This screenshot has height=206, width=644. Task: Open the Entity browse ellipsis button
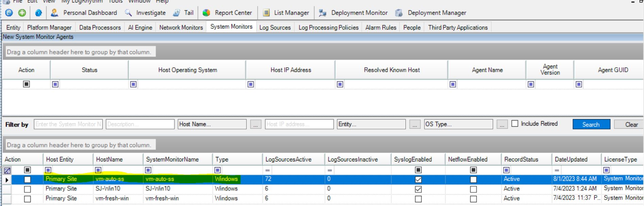(x=414, y=125)
